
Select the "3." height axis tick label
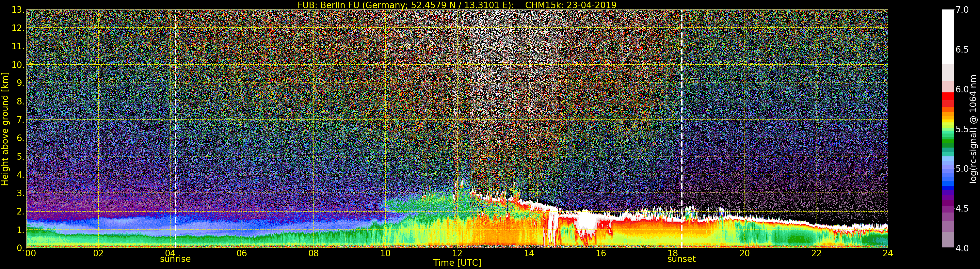[21, 193]
